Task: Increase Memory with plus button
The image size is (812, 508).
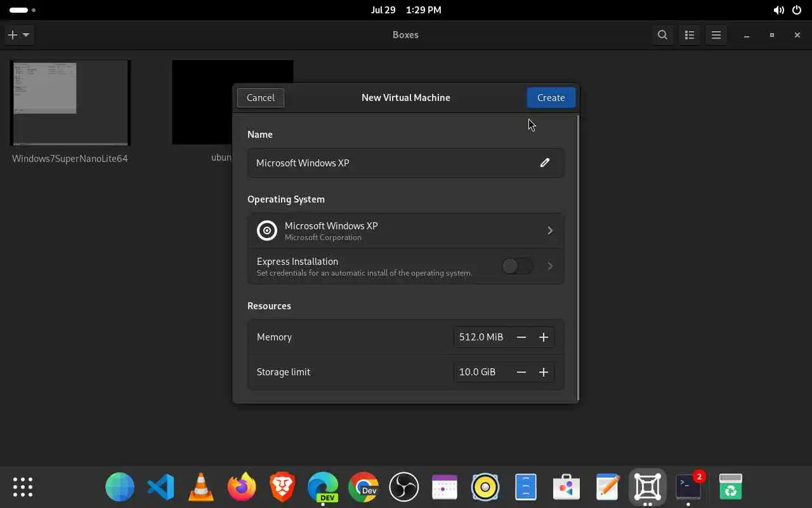Action: 544,337
